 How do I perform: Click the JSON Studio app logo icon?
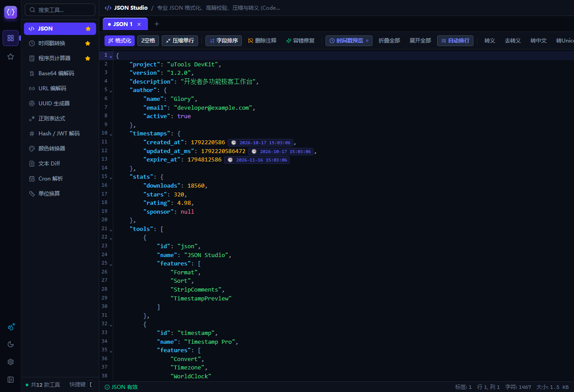click(x=11, y=12)
